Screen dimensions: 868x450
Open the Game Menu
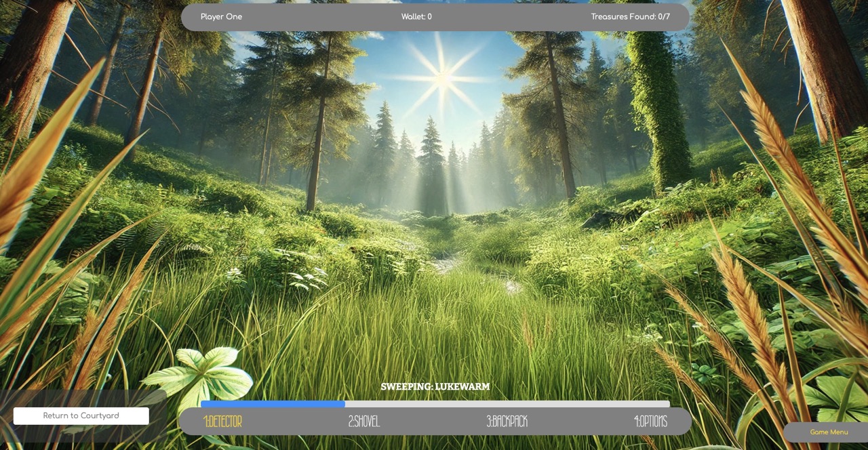[829, 432]
